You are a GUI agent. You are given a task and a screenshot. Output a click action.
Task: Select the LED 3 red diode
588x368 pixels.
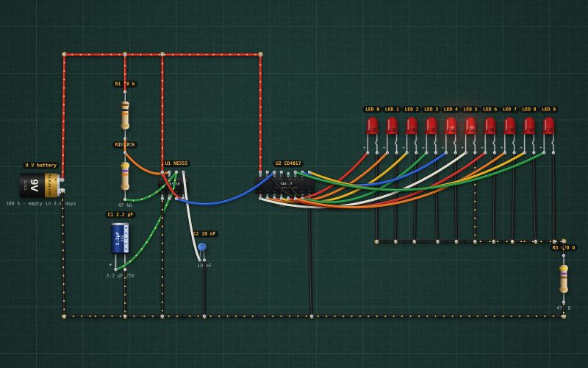tap(431, 126)
